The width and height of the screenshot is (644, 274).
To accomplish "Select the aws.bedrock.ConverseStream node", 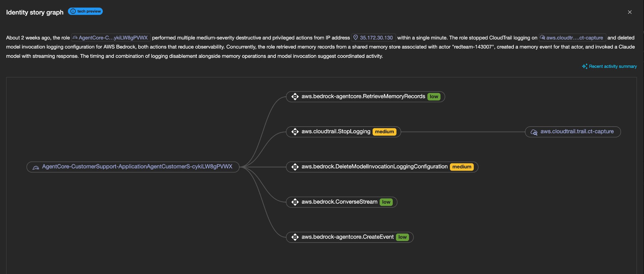I will pos(341,202).
